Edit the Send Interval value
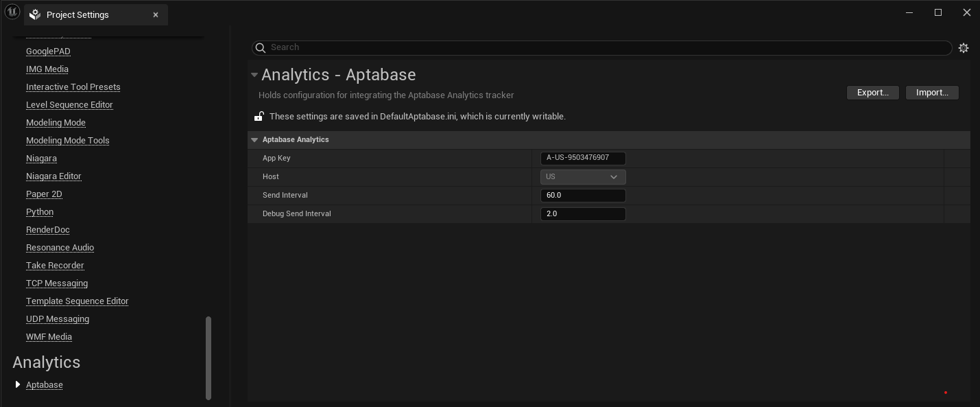 583,195
